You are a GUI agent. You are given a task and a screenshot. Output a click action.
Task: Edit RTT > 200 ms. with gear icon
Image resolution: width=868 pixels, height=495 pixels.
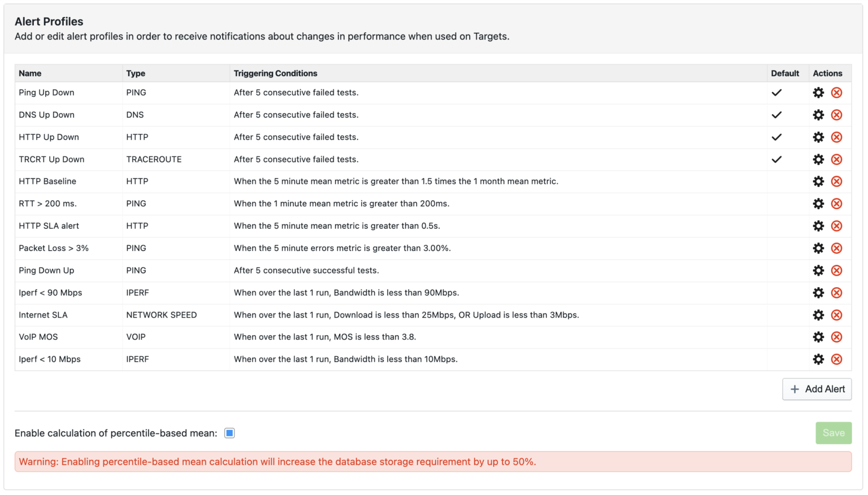point(818,203)
